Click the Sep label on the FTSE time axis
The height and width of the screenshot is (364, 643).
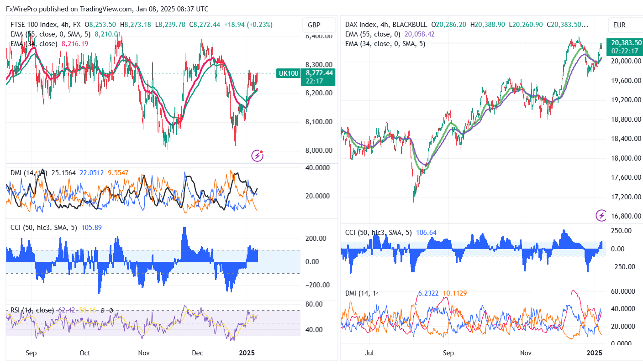31,353
